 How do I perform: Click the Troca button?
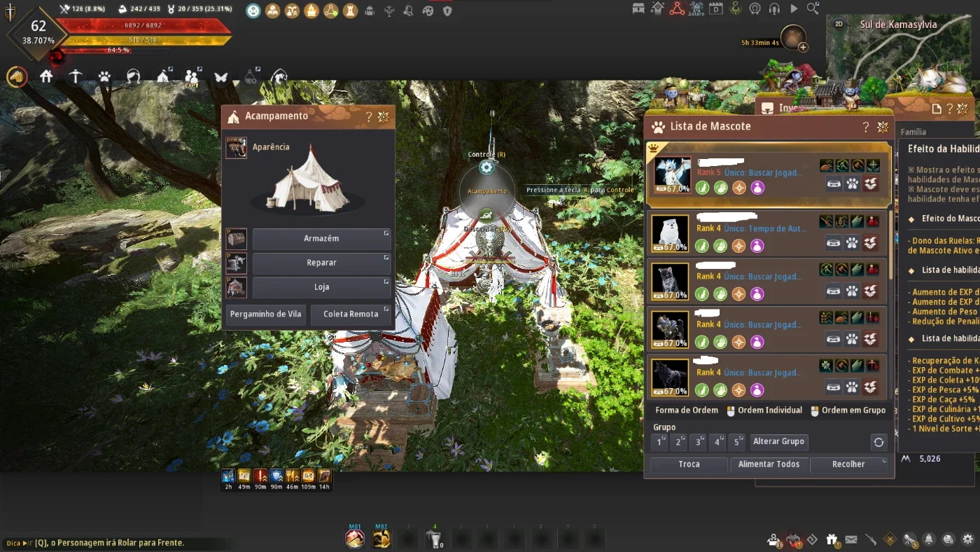pos(689,464)
